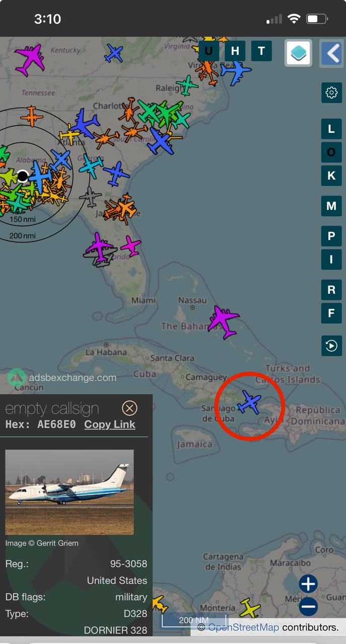Close the aircraft info panel
The height and width of the screenshot is (644, 346).
tap(129, 408)
